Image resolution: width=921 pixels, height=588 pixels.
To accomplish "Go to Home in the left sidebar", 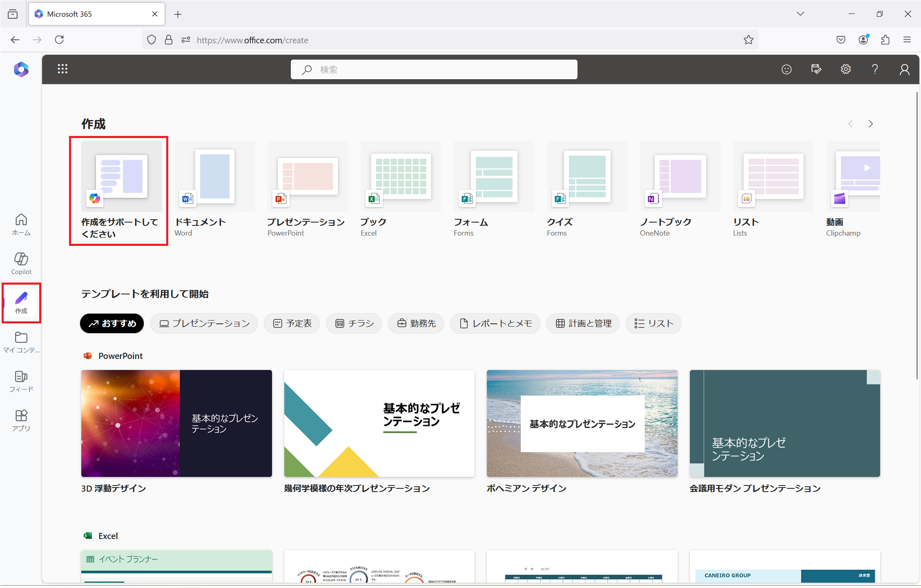I will (21, 224).
